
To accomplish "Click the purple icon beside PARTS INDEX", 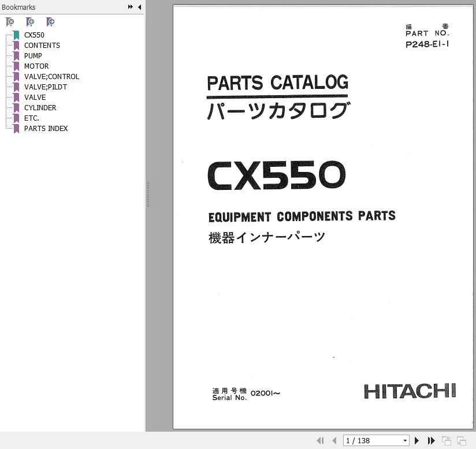I will (16, 129).
